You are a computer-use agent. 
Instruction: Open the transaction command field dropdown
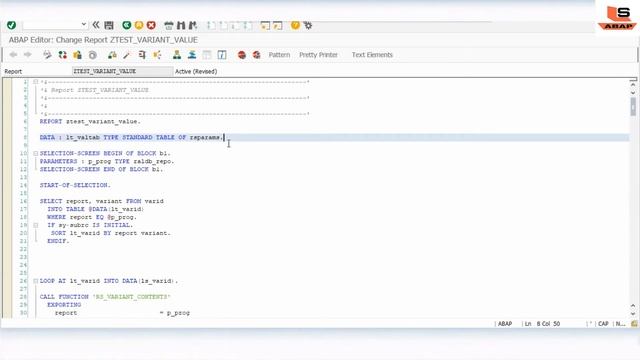tap(84, 24)
